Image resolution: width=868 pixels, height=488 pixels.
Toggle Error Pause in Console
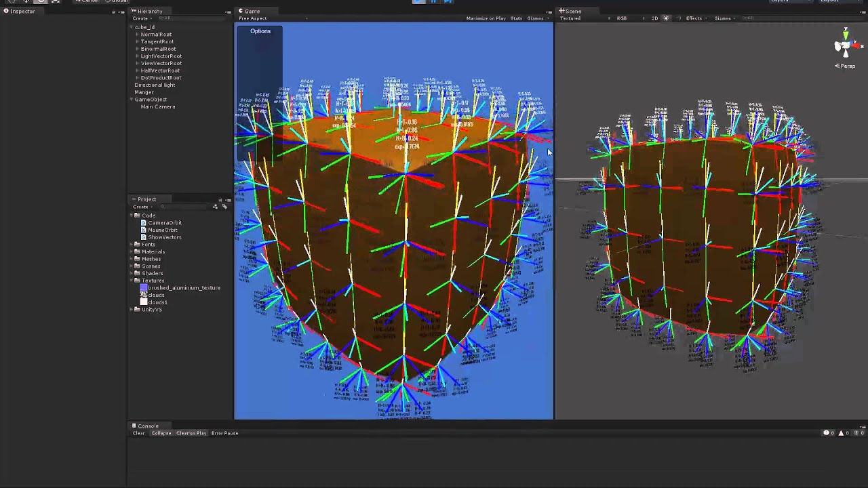(224, 433)
